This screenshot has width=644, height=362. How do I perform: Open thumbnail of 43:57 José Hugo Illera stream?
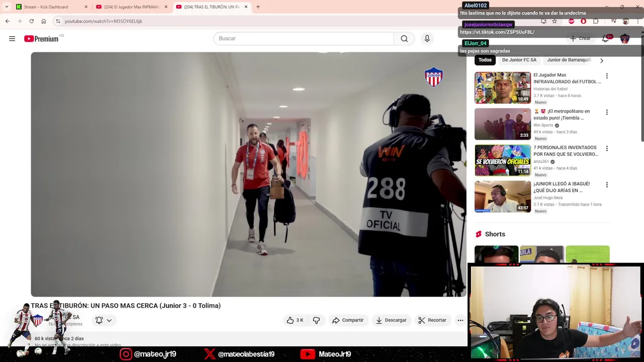pyautogui.click(x=503, y=197)
